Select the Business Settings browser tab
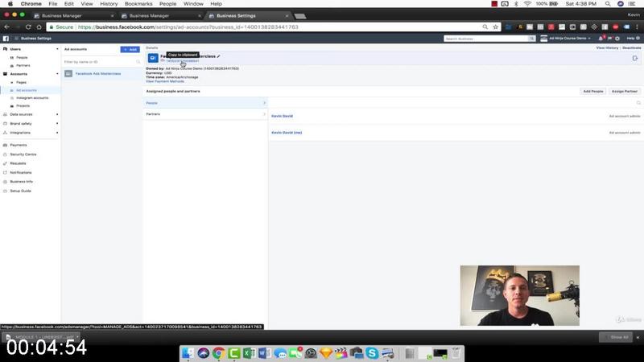The height and width of the screenshot is (362, 644). [x=249, y=15]
